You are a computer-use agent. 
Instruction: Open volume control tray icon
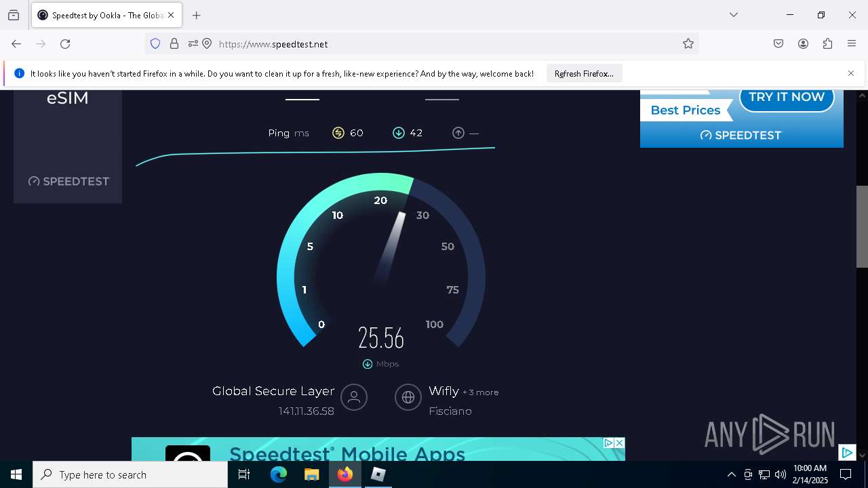781,474
